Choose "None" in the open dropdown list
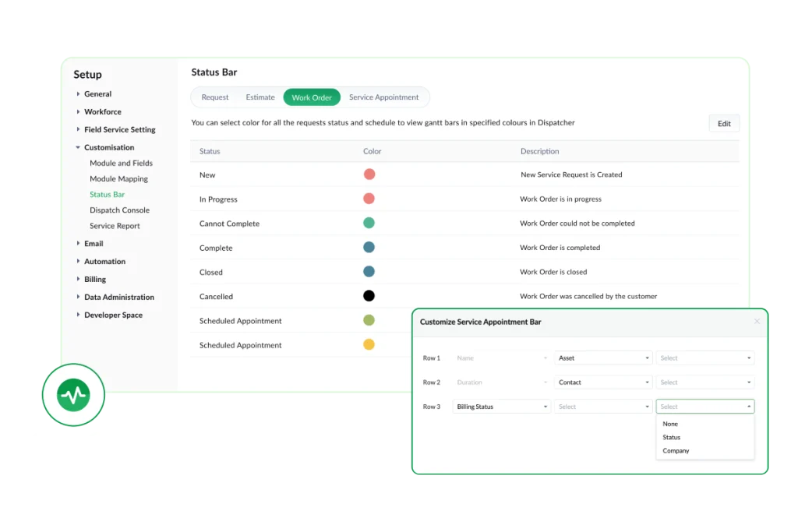 coord(670,424)
